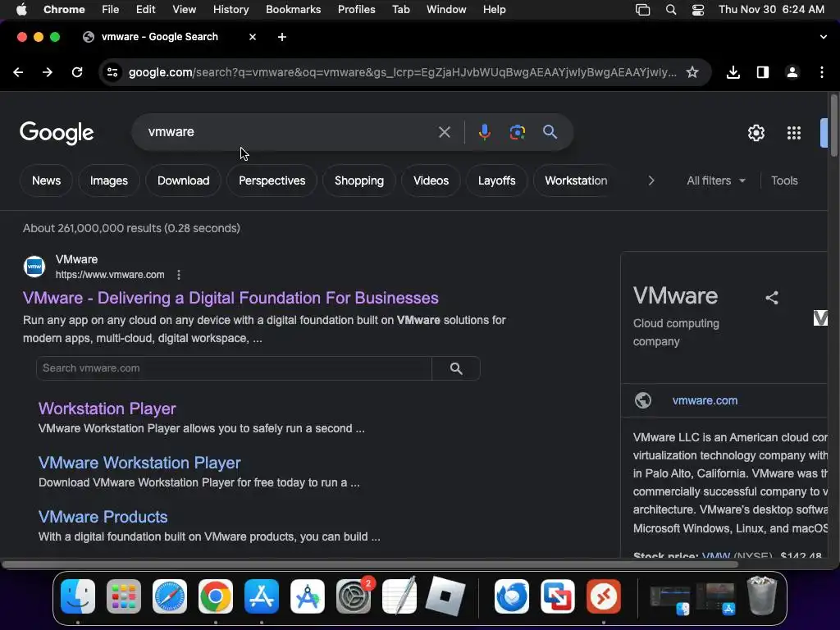Open result options beside https://www.vmware.com

pos(178,275)
